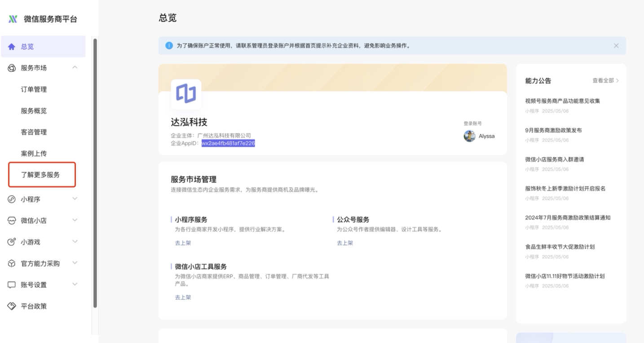Expand the 账号设置 menu chevron
The width and height of the screenshot is (644, 343).
75,285
